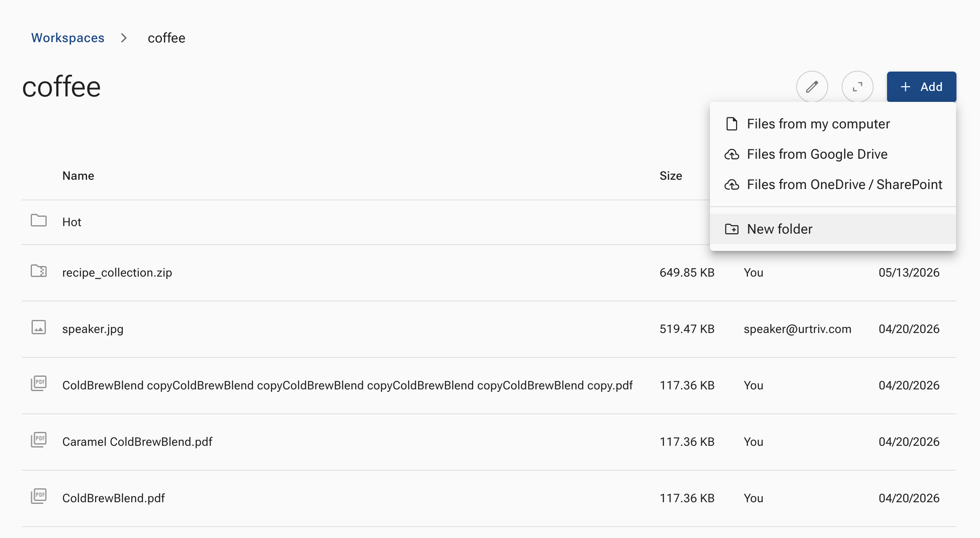The image size is (980, 538).
Task: Click the You owner in recipe_collection.zip row
Action: coord(753,272)
